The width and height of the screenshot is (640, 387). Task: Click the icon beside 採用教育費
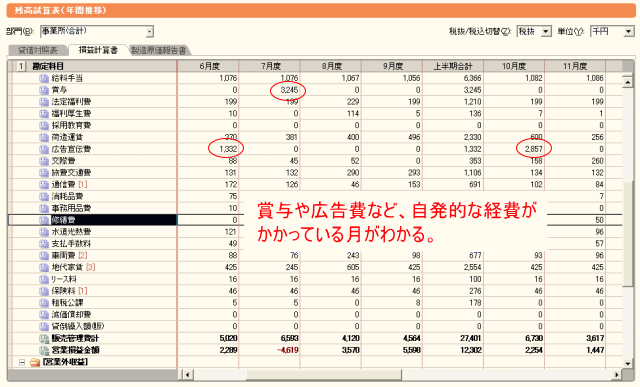click(44, 125)
